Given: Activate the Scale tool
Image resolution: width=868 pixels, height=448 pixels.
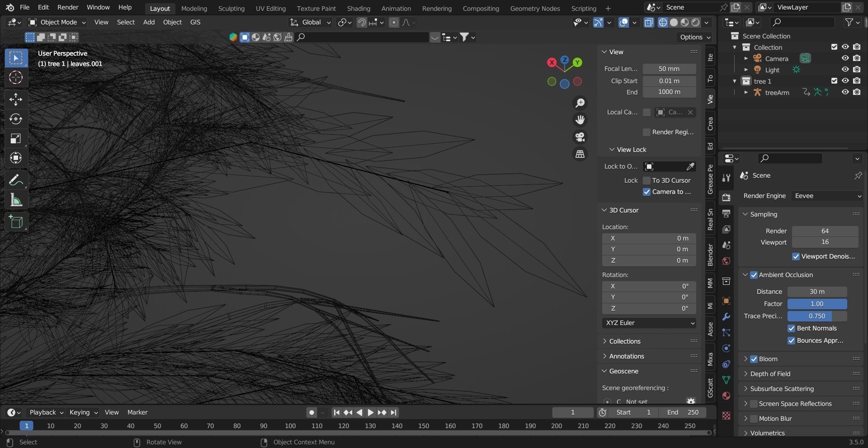Looking at the screenshot, I should (16, 138).
